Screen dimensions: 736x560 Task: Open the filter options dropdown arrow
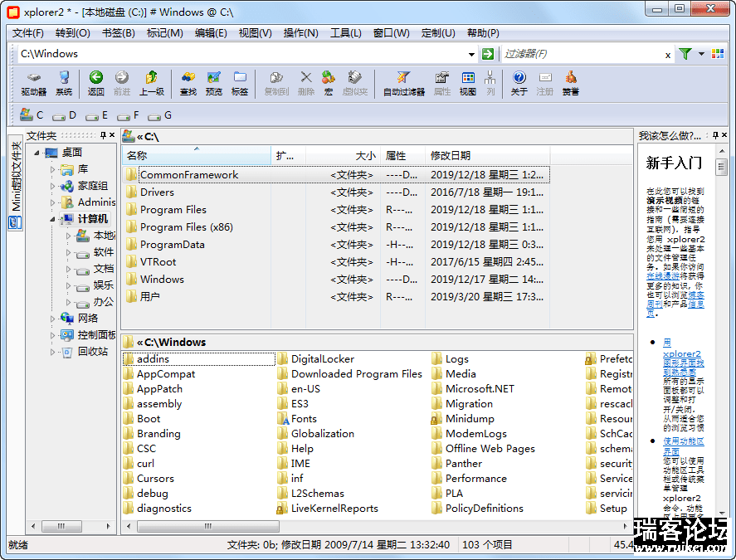pos(701,54)
